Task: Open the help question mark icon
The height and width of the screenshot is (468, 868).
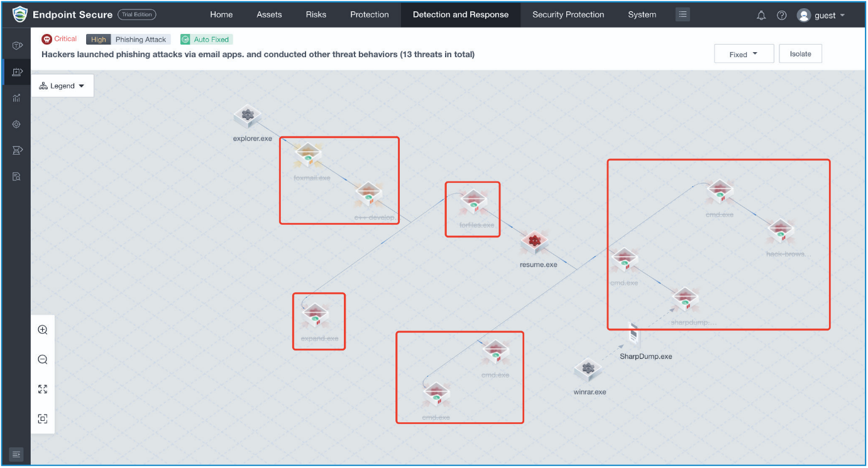Action: pyautogui.click(x=781, y=15)
